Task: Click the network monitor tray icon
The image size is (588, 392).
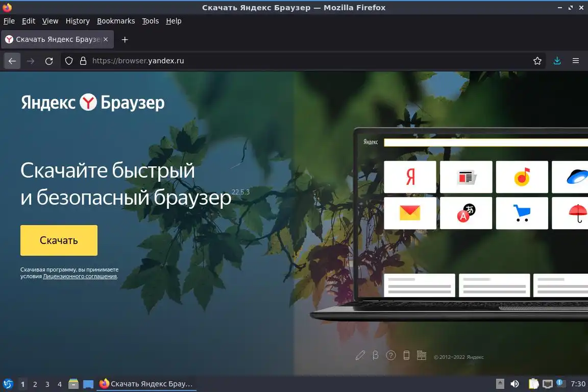Action: pyautogui.click(x=548, y=384)
